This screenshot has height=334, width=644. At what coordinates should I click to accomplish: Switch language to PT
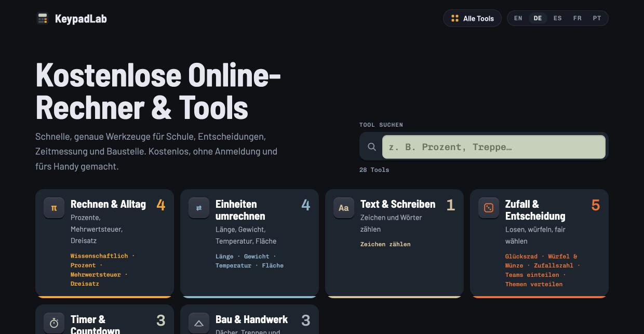point(597,18)
